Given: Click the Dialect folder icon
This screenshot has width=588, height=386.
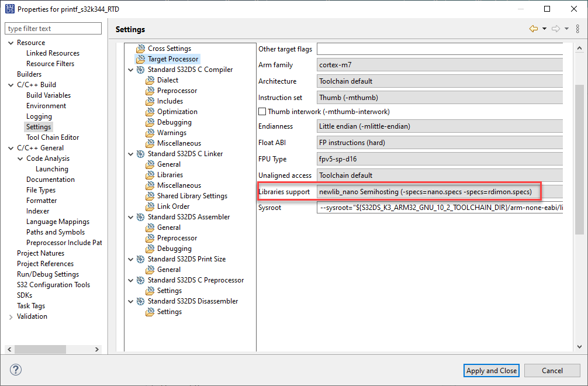Looking at the screenshot, I should coord(150,80).
